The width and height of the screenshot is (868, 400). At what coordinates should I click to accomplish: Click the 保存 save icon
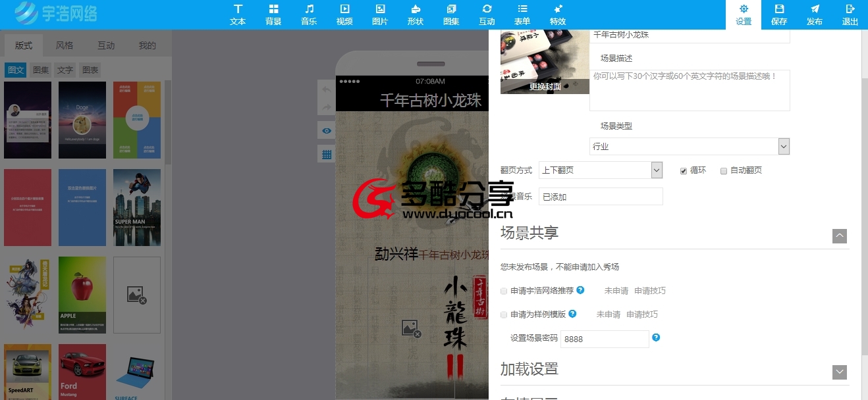coord(779,14)
